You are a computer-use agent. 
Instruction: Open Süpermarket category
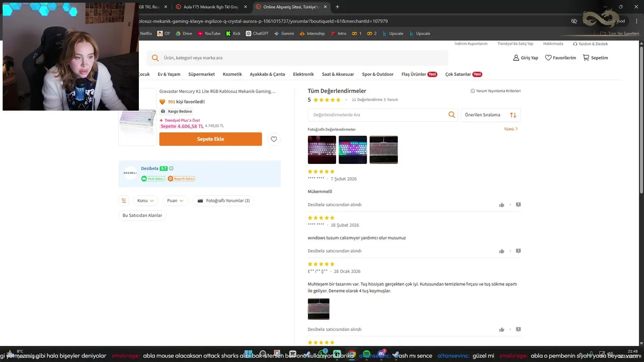tap(201, 74)
